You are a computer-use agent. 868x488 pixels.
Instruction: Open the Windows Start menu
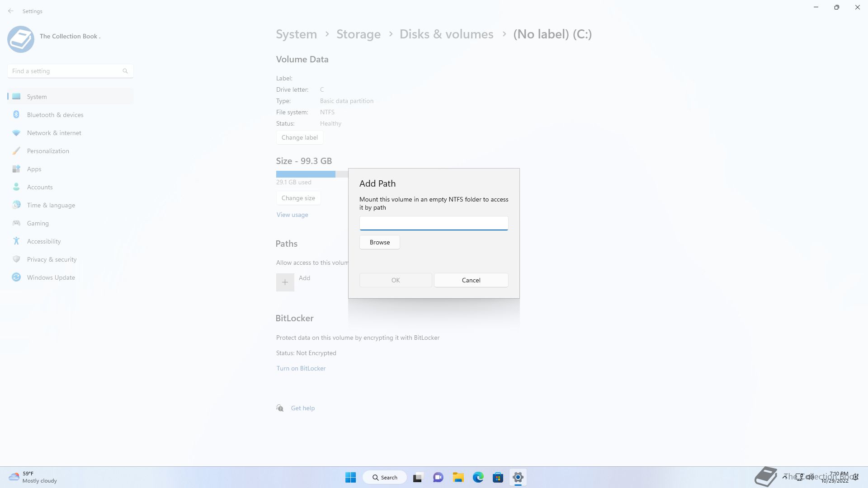(x=350, y=477)
